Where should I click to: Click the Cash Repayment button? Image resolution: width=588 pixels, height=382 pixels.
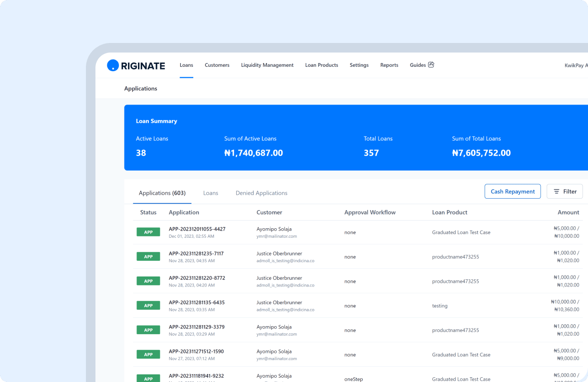coord(513,191)
